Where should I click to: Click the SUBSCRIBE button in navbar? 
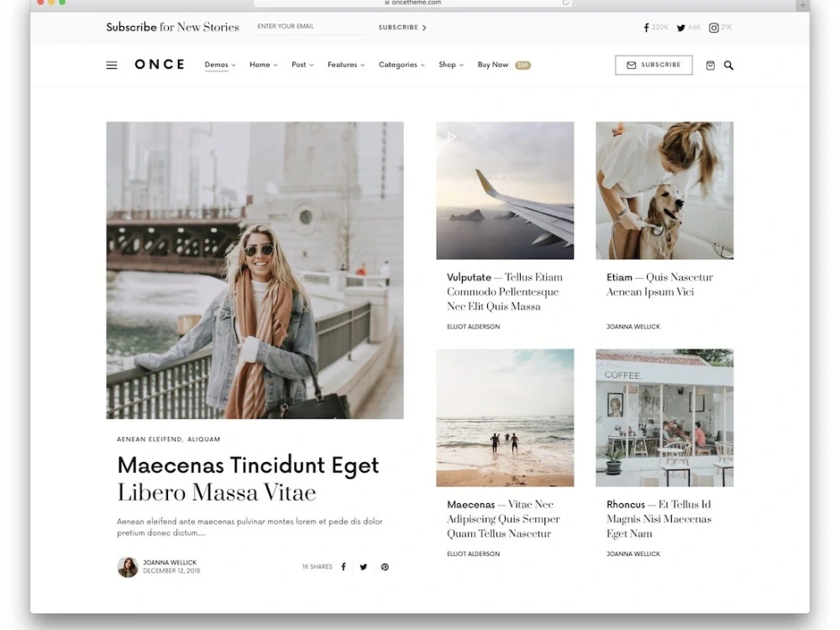click(654, 65)
